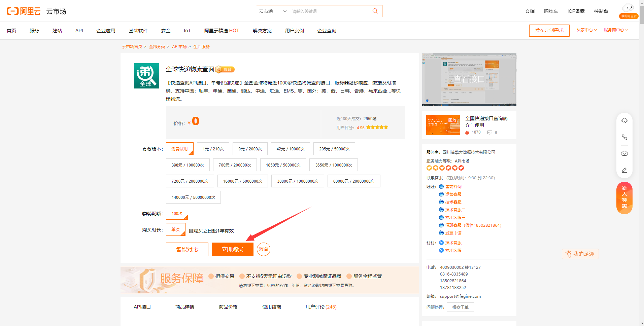Open the API市场 breadcrumb link

pos(179,47)
